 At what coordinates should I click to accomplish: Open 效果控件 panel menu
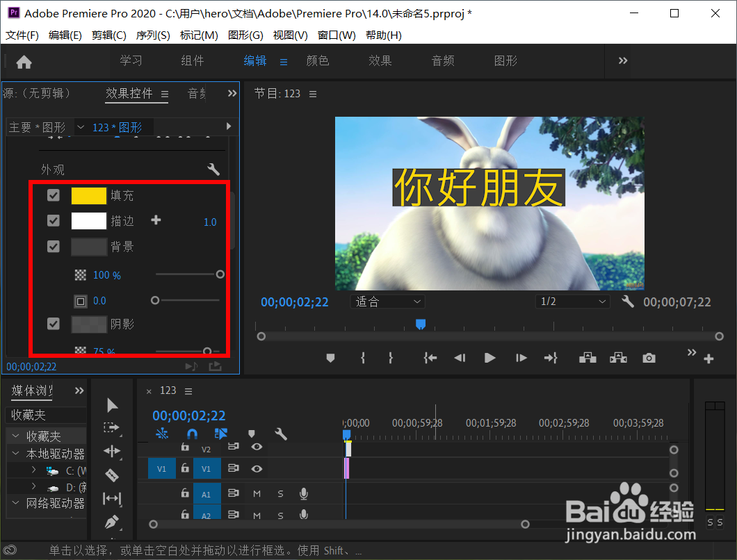pyautogui.click(x=165, y=94)
